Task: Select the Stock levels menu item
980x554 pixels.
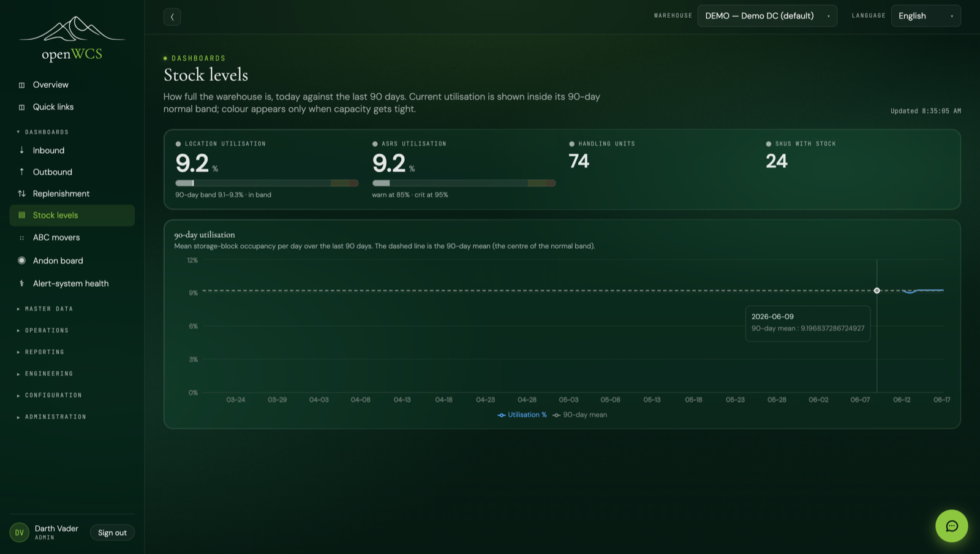Action: point(72,215)
